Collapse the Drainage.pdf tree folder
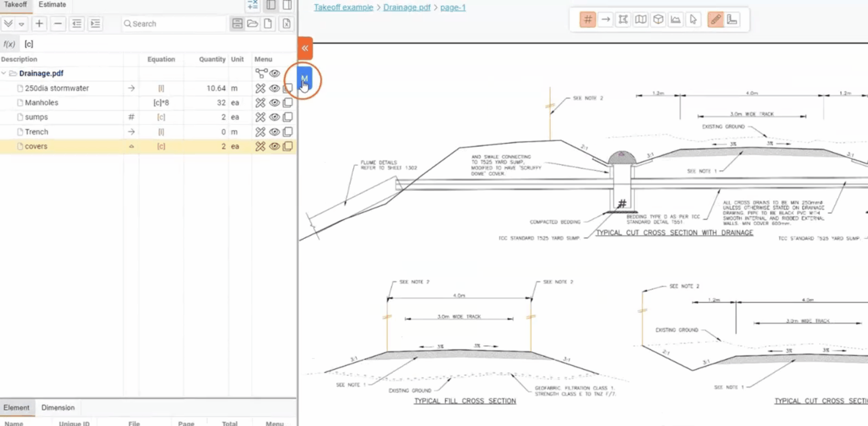This screenshot has height=426, width=868. 4,73
